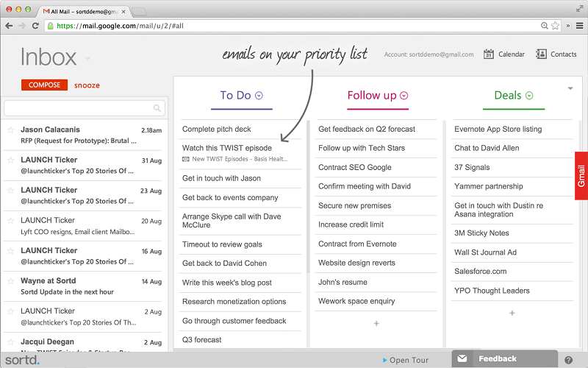The width and height of the screenshot is (588, 368).
Task: Open a new browser tab
Action: click(139, 12)
